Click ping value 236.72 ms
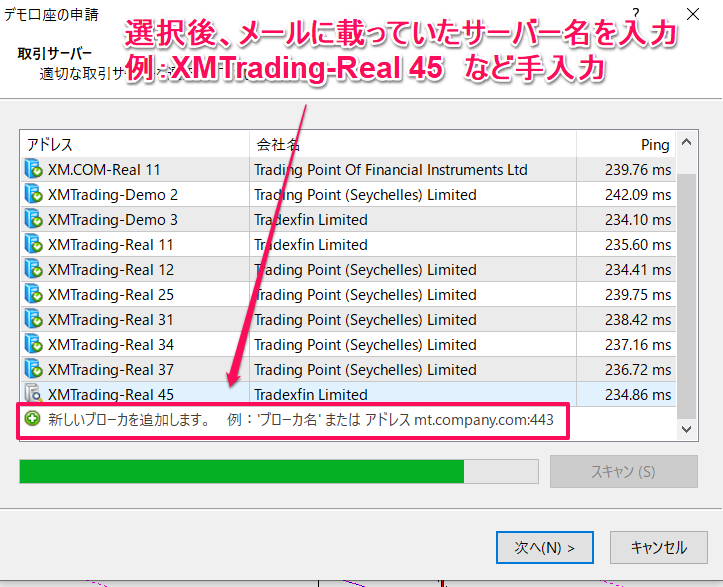 pyautogui.click(x=638, y=369)
